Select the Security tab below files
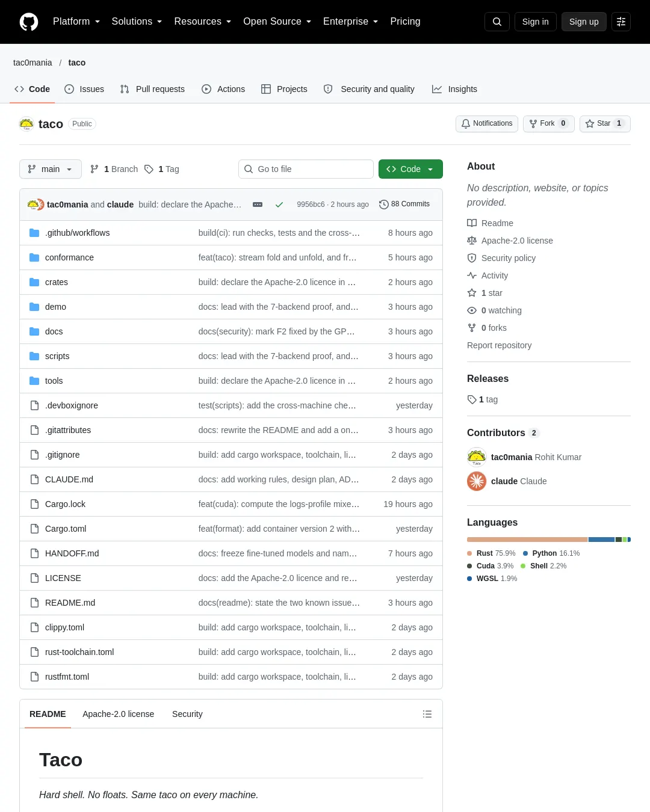The image size is (650, 812). 187,714
